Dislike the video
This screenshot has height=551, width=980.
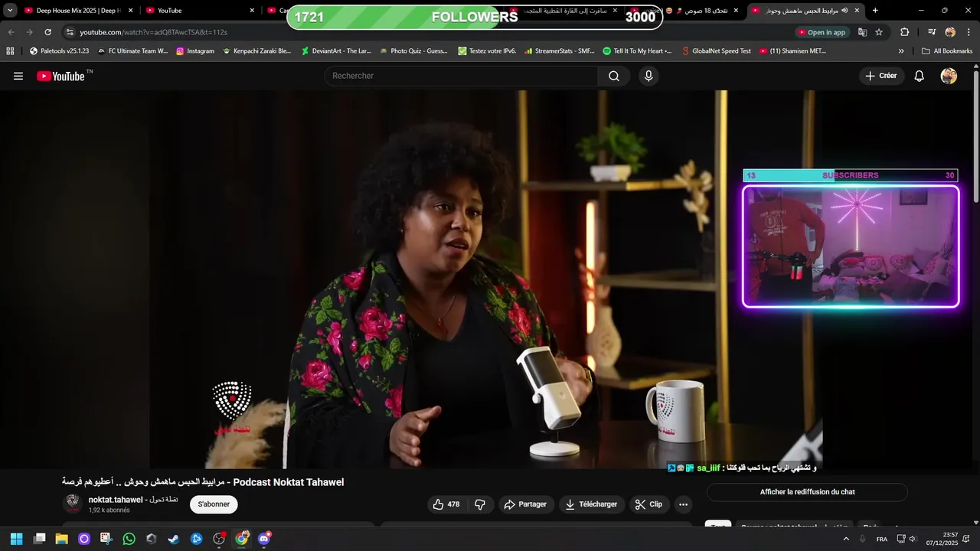(480, 504)
